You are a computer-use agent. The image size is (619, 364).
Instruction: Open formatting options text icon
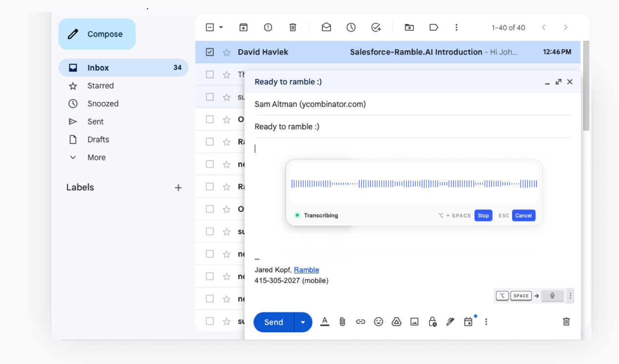coord(325,321)
